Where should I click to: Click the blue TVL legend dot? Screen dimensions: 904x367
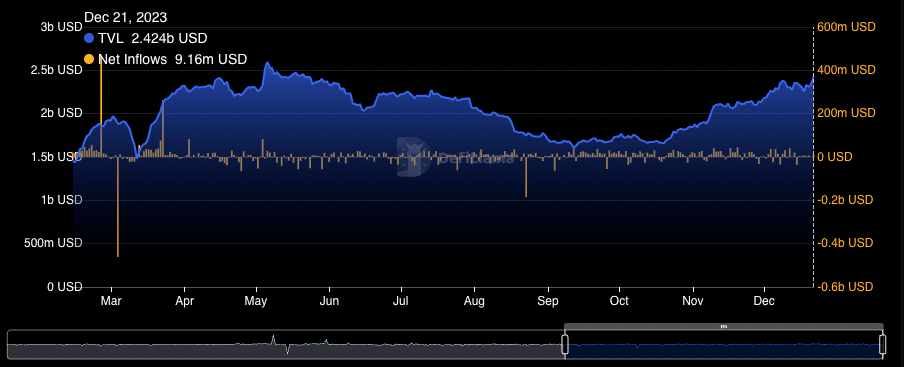point(89,39)
